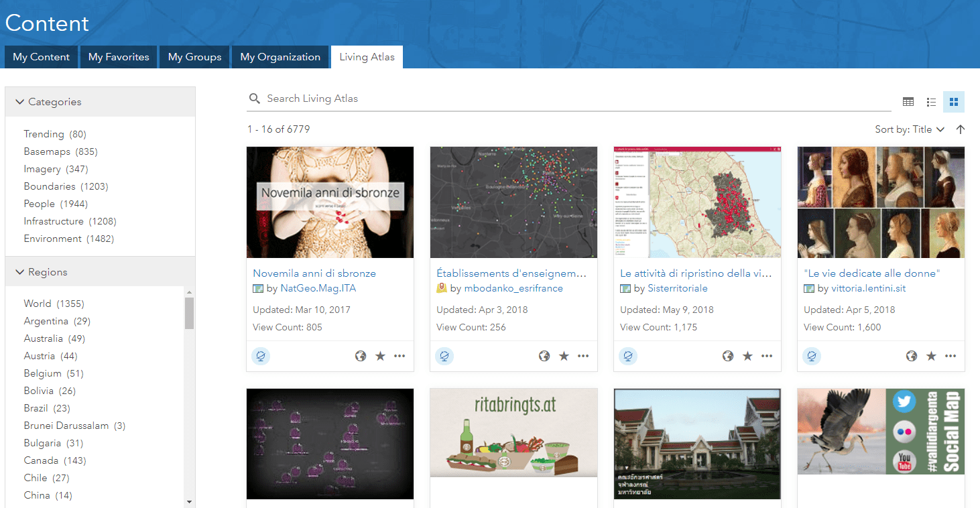Click the search magnifier icon
Image resolution: width=980 pixels, height=508 pixels.
pyautogui.click(x=255, y=99)
